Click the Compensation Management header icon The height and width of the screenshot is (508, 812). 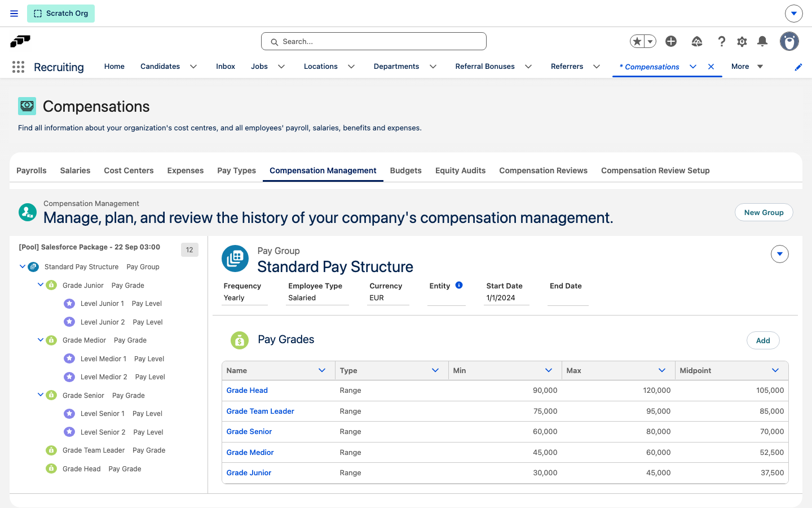pos(28,212)
